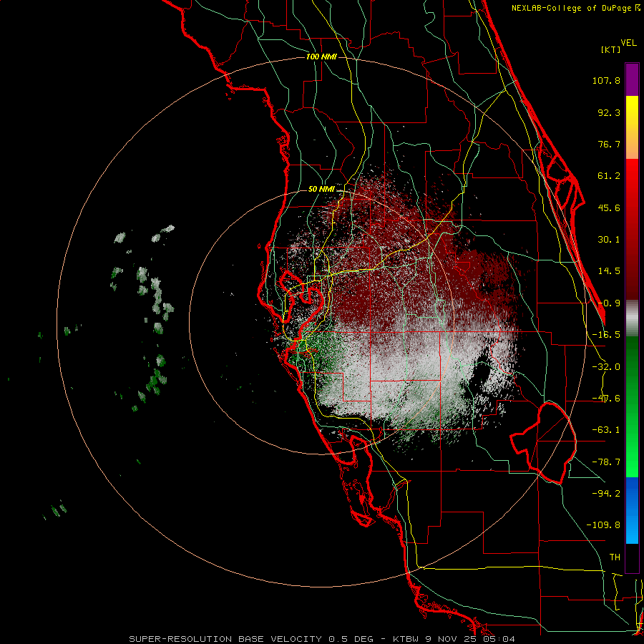The width and height of the screenshot is (644, 644).
Task: Click the 14.5 velocity scale value
Action: (609, 271)
